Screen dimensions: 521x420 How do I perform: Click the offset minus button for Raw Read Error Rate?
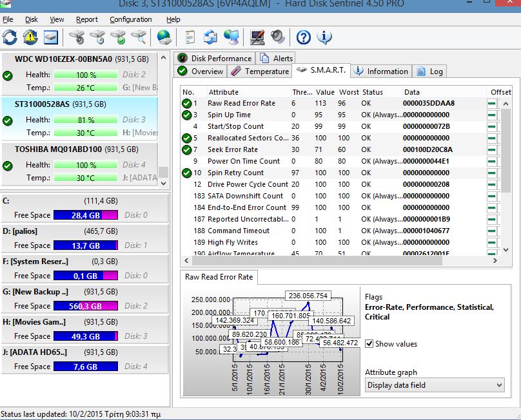[x=492, y=104]
